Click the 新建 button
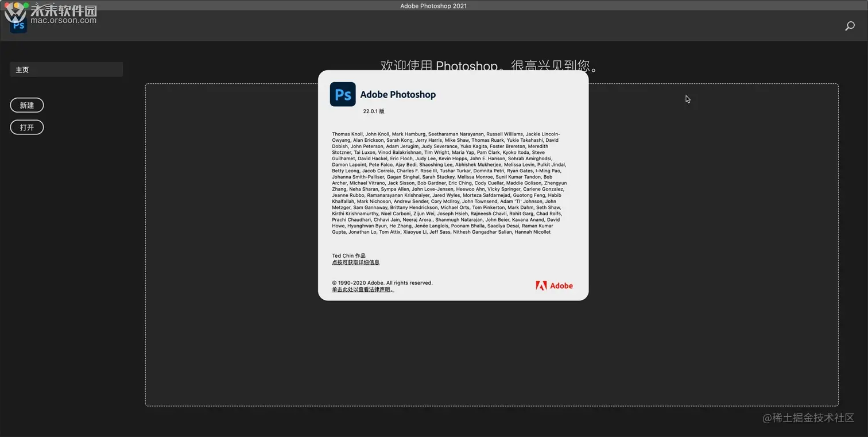This screenshot has height=437, width=868. 27,105
